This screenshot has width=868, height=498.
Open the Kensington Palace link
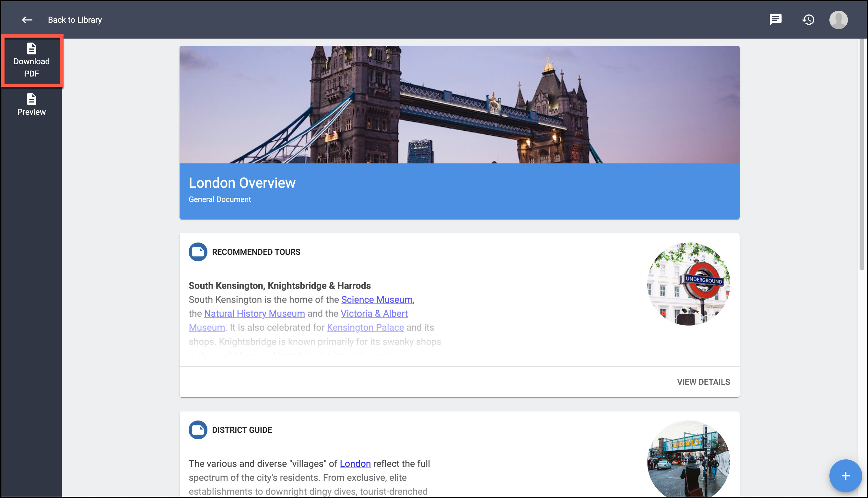(365, 328)
